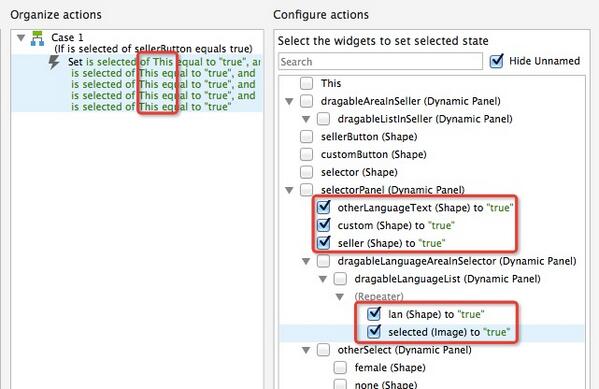The height and width of the screenshot is (389, 599).
Task: Check the none (Shape) checkbox
Action: 340,384
